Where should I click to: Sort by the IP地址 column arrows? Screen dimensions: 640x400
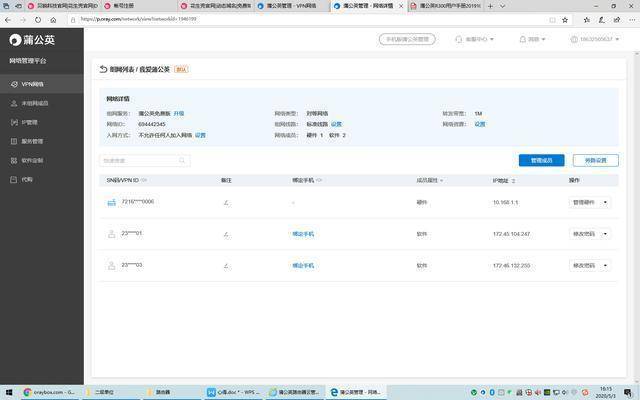513,180
